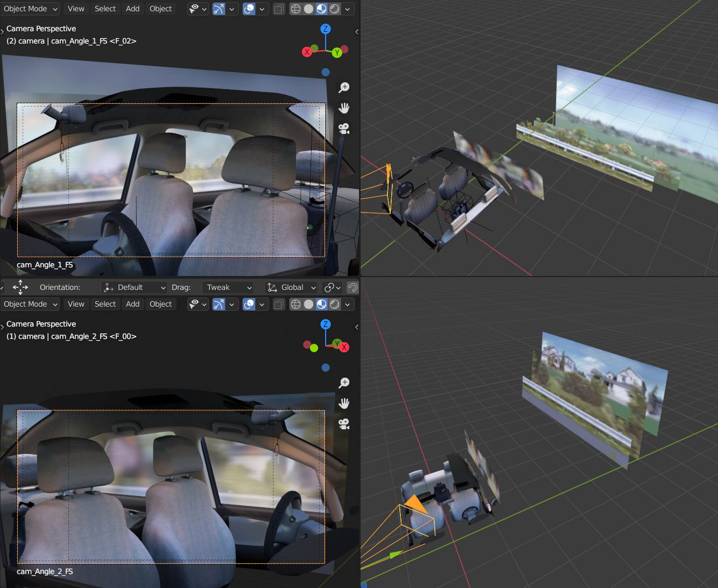
Task: Open the Drag Tweak dropdown
Action: [228, 287]
